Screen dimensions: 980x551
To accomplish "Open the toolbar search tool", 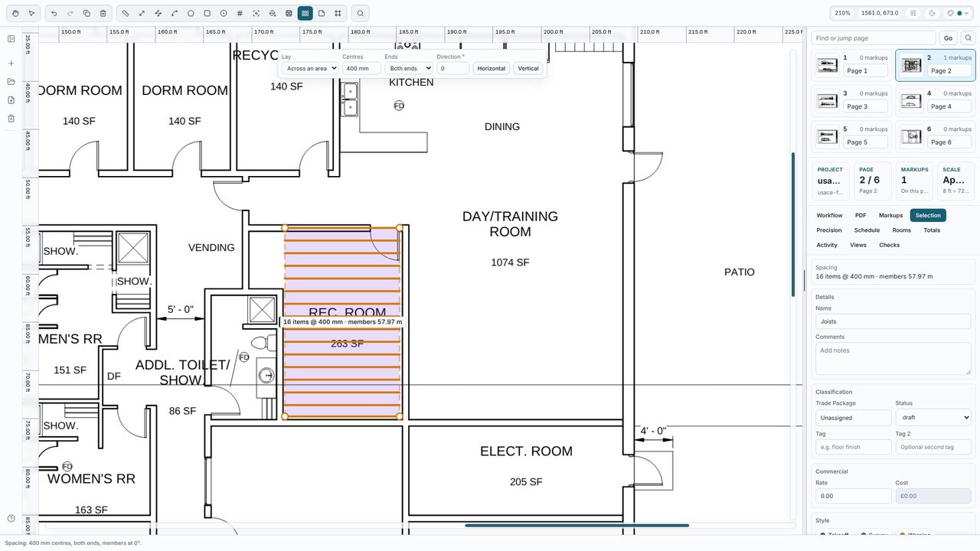I will pos(361,13).
